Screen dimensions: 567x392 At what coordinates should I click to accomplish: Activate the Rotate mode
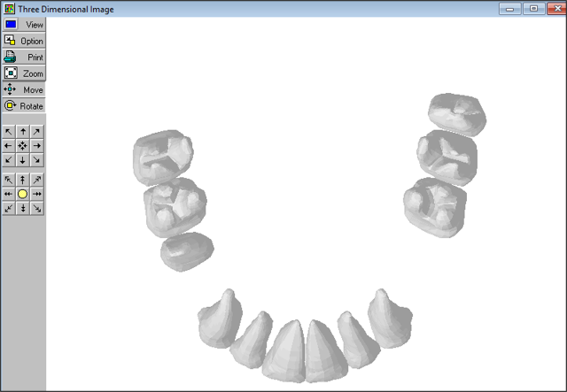point(23,105)
